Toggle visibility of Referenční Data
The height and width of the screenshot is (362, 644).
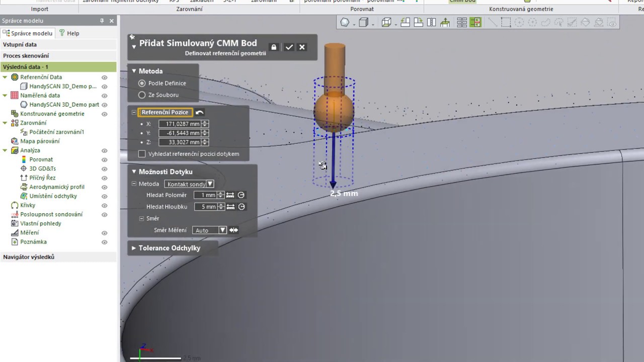tap(105, 77)
